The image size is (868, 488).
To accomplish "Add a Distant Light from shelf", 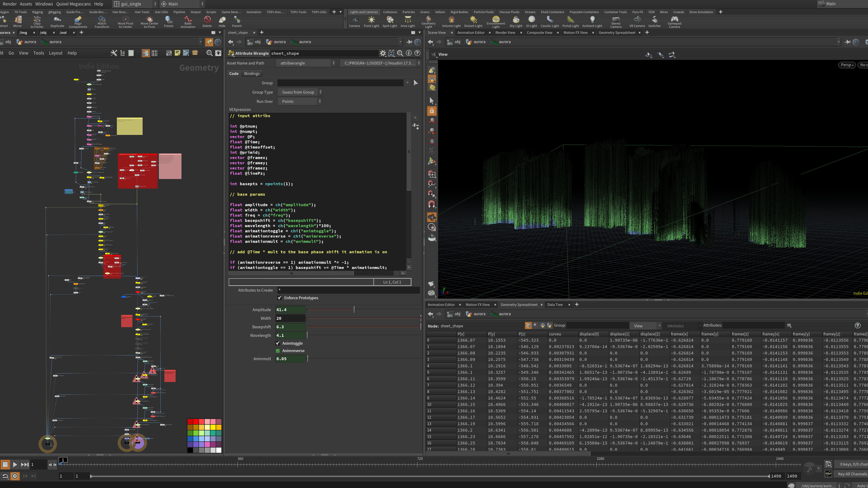I will 473,21.
